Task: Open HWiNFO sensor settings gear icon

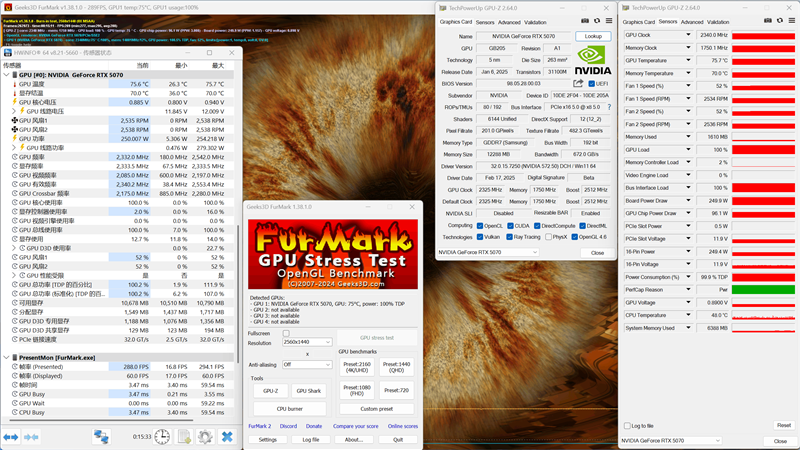Action: click(205, 437)
